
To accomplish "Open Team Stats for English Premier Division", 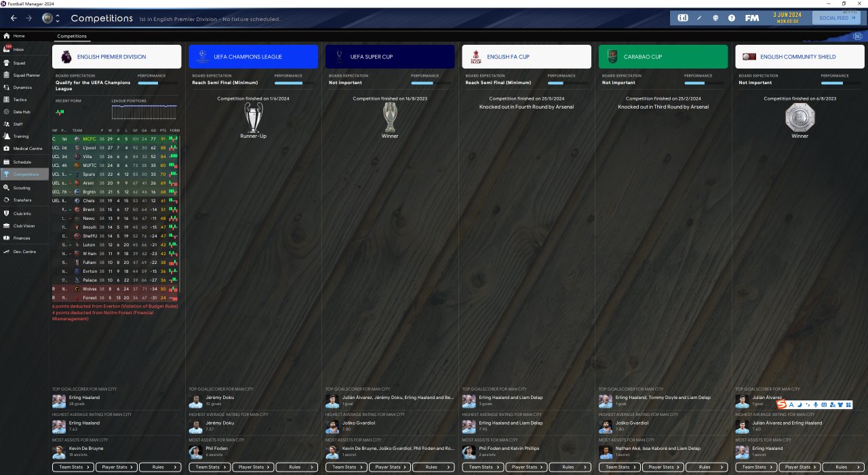I will [x=73, y=467].
